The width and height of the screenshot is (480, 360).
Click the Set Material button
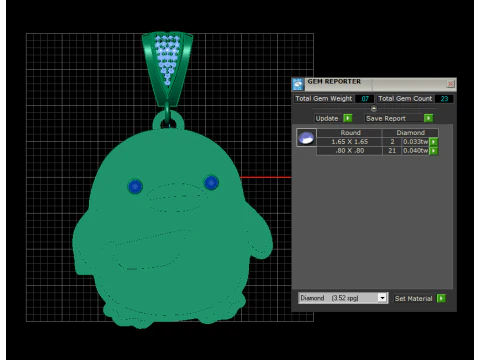413,298
